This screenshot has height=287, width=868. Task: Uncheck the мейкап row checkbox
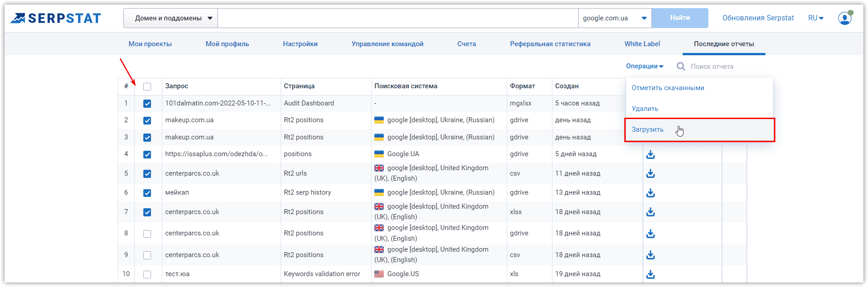coord(147,193)
